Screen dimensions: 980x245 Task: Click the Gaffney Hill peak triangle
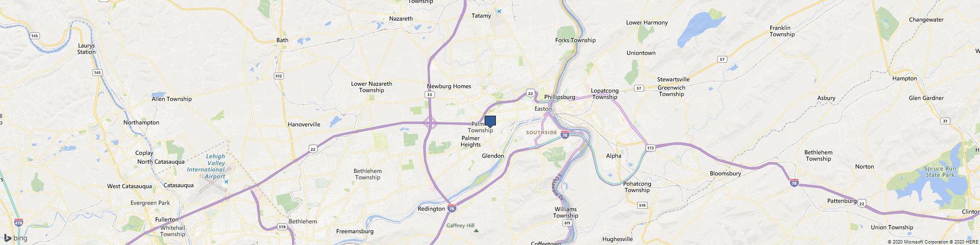476,230
